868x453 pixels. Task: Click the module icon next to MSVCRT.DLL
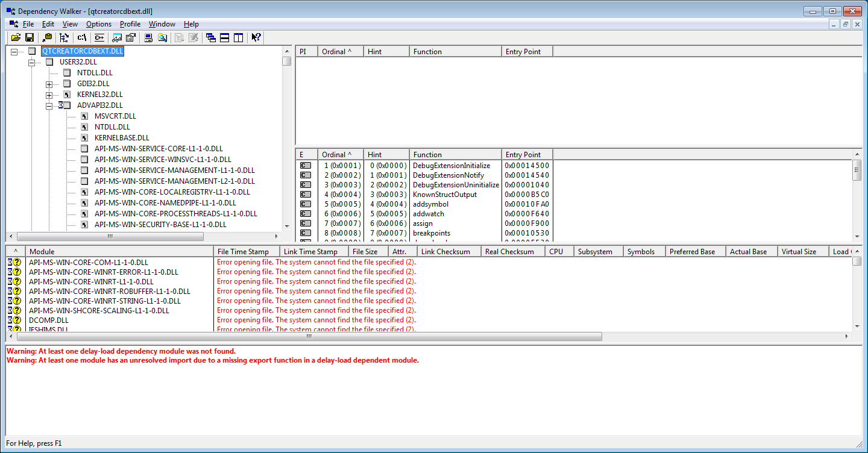(84, 116)
